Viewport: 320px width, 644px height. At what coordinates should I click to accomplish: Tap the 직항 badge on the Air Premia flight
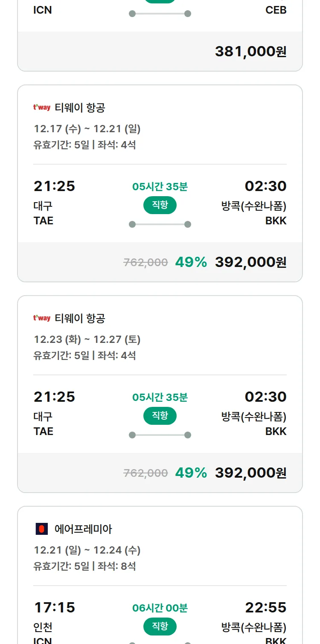(160, 627)
